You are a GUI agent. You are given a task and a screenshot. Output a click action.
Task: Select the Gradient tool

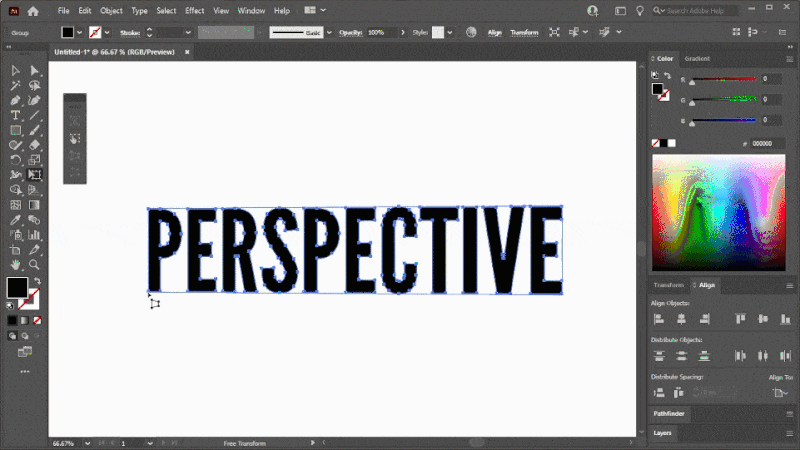[34, 205]
